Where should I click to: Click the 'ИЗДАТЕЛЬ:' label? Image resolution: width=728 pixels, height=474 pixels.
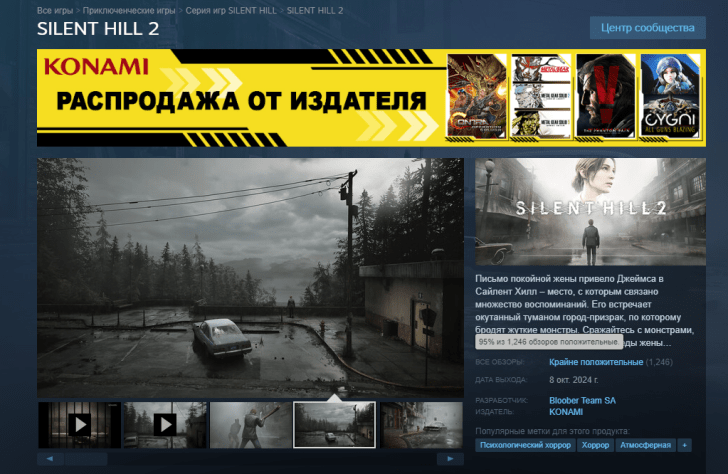494,412
